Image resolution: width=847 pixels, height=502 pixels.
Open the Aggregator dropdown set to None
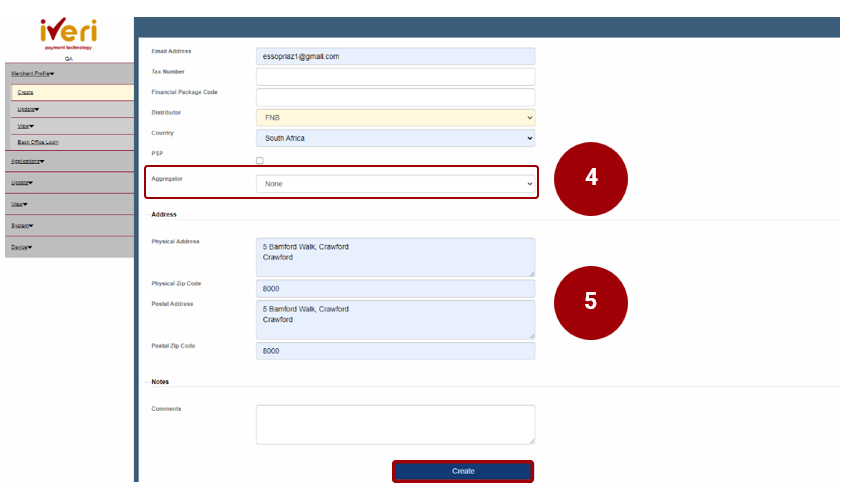click(x=395, y=184)
